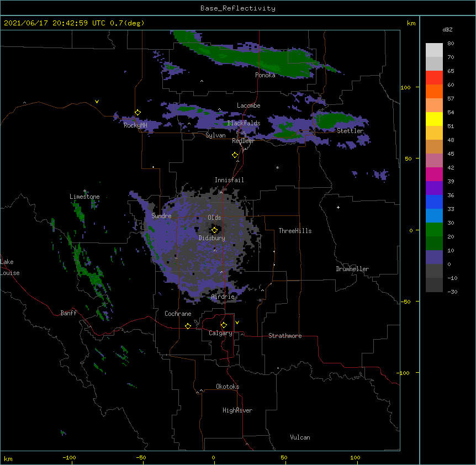This screenshot has height=465, width=476.
Task: Click the white asterisk above Limestone label
Action: point(85,191)
